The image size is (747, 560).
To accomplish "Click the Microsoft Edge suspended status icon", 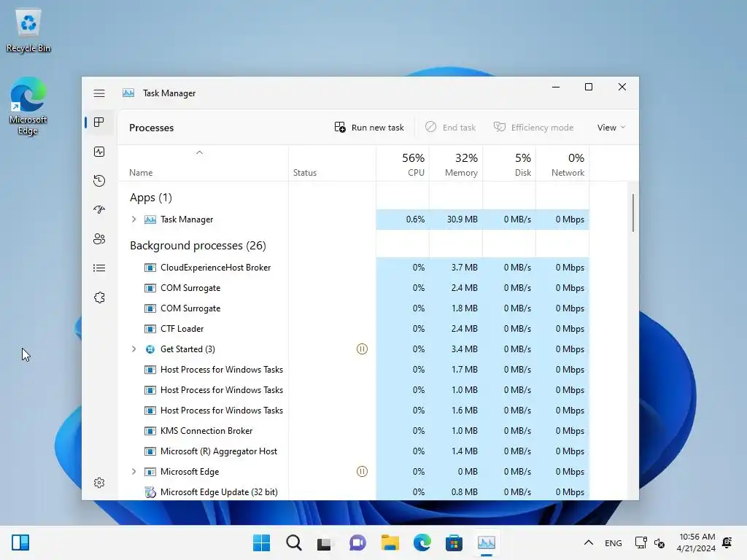I will (362, 472).
